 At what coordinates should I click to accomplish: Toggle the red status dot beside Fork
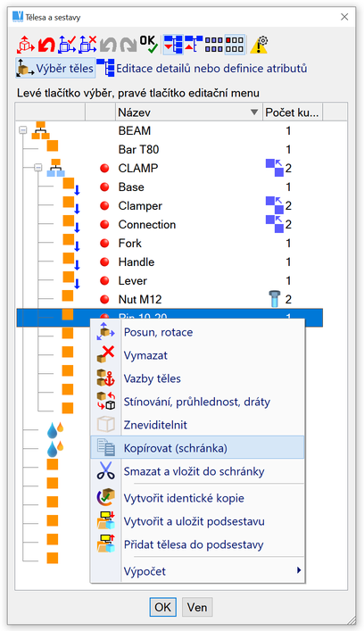point(104,244)
